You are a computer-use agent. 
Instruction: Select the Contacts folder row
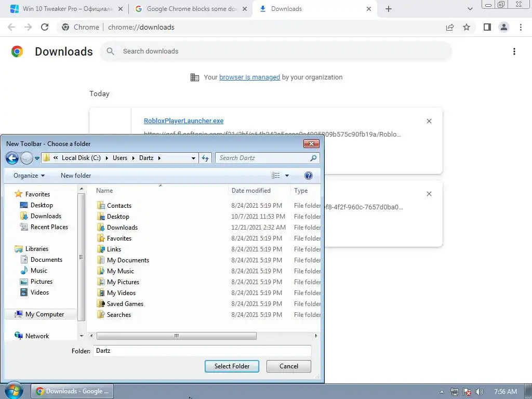208,206
